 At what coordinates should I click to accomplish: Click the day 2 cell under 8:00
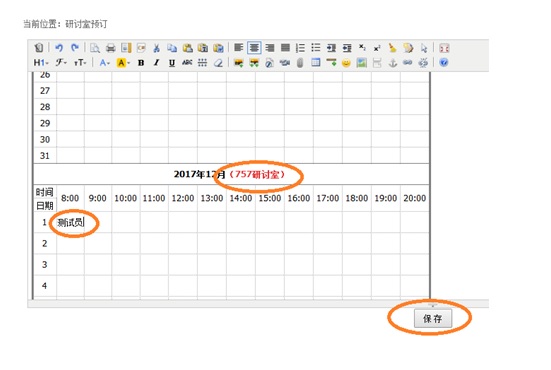click(x=70, y=243)
